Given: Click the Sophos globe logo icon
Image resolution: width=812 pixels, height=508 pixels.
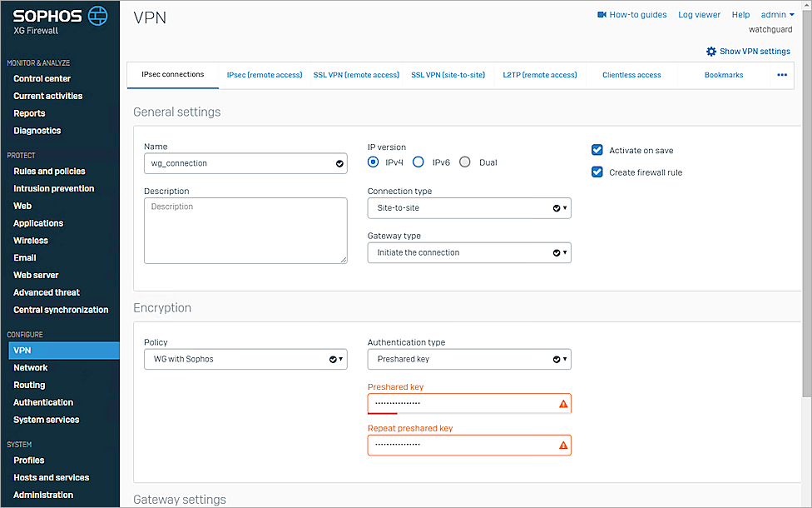Looking at the screenshot, I should [98, 15].
